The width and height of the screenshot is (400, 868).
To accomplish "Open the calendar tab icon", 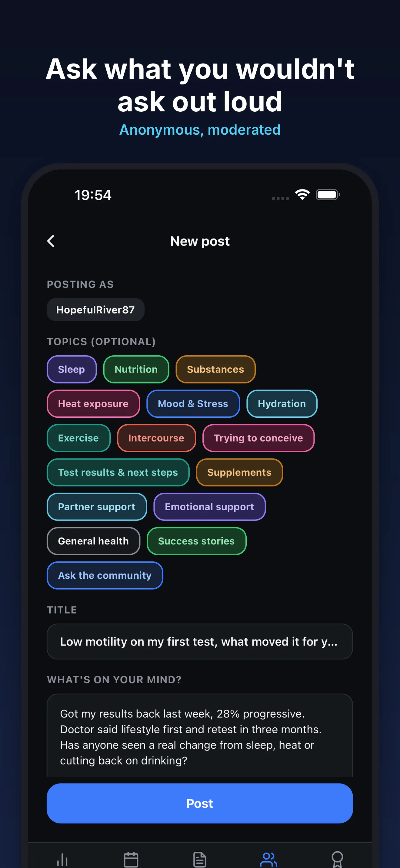I will (x=131, y=859).
